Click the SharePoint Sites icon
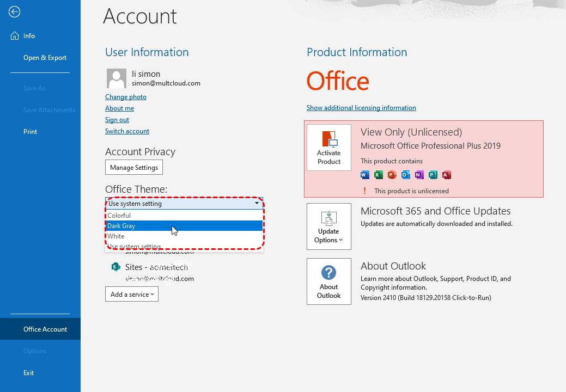 (x=115, y=267)
